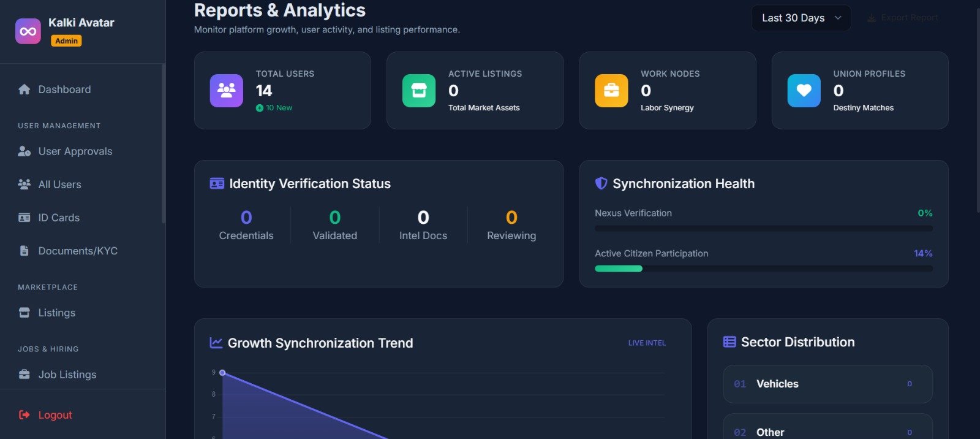Image resolution: width=980 pixels, height=439 pixels.
Task: Open the Last 30 Days dropdown
Action: pyautogui.click(x=801, y=18)
